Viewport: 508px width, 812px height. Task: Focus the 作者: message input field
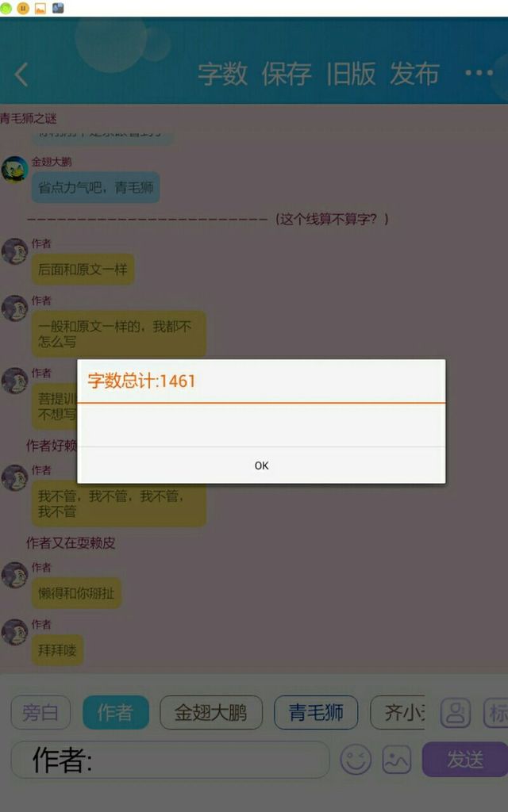pyautogui.click(x=170, y=760)
